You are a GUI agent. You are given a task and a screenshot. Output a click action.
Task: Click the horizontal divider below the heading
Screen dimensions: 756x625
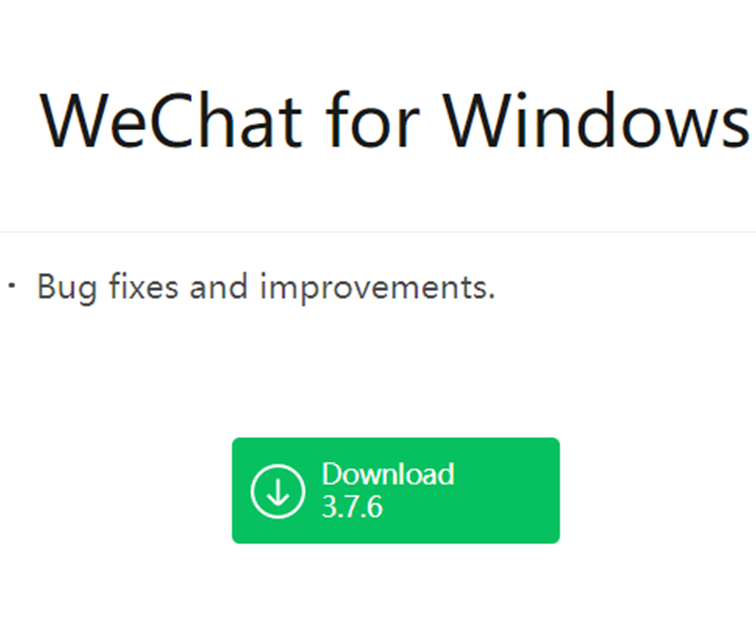[x=378, y=232]
